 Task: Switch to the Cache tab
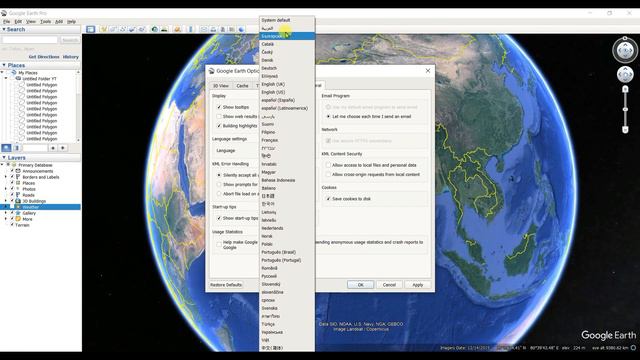[x=242, y=86]
